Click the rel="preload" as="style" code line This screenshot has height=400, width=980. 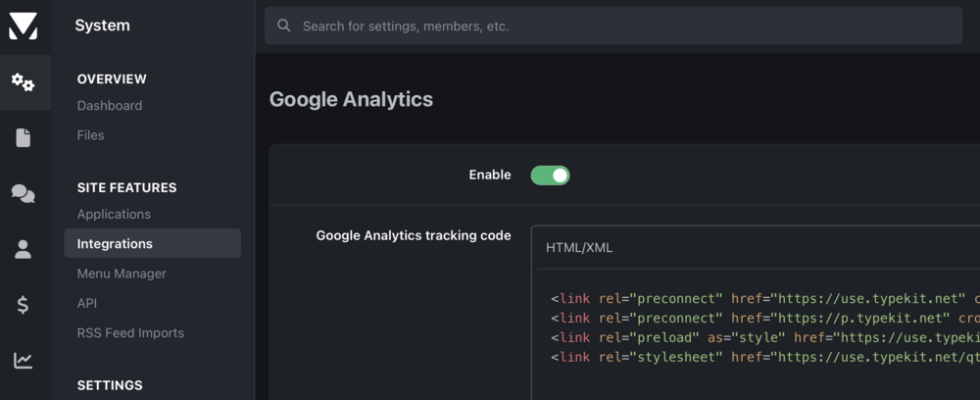(765, 337)
